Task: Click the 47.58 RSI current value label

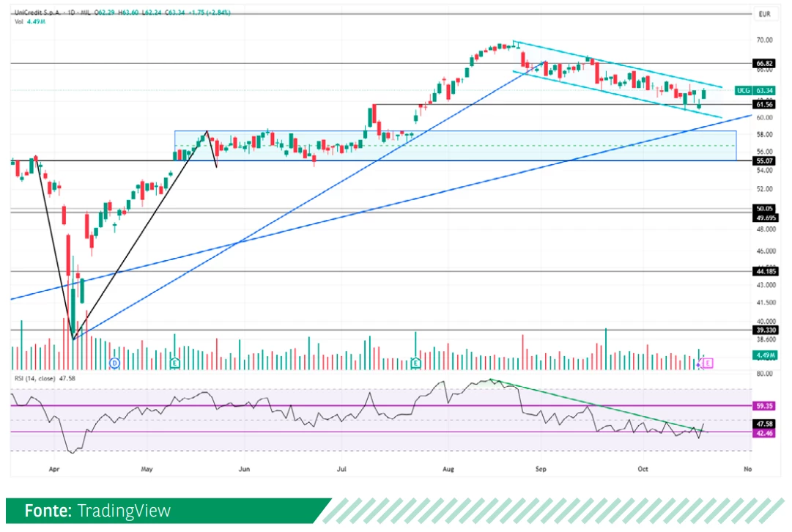Action: click(763, 424)
